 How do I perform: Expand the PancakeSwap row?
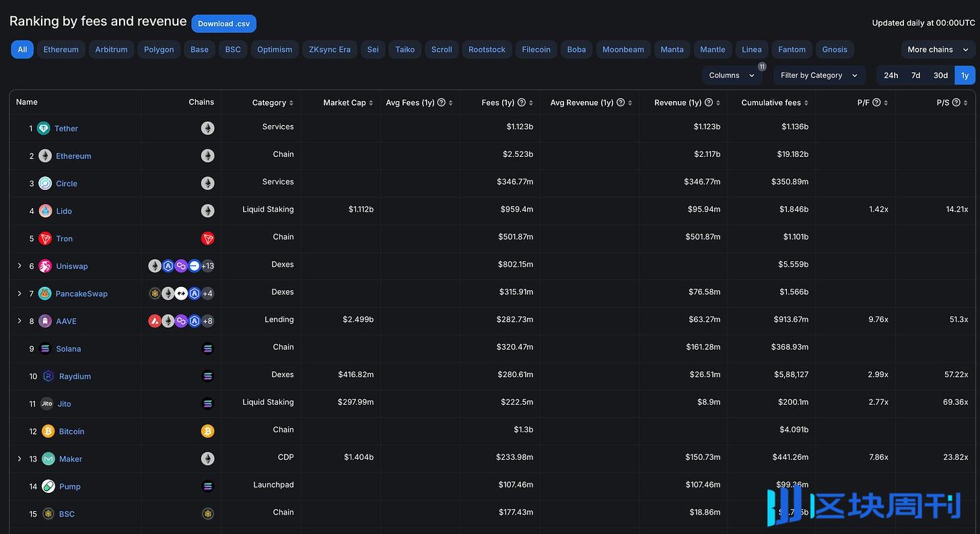[20, 294]
